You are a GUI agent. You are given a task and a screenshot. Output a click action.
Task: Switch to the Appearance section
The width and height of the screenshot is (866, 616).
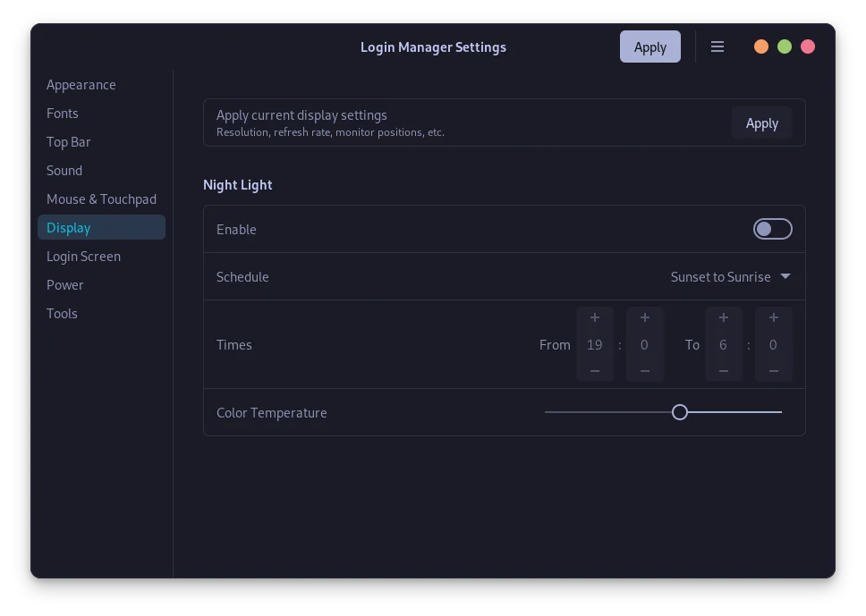click(81, 84)
